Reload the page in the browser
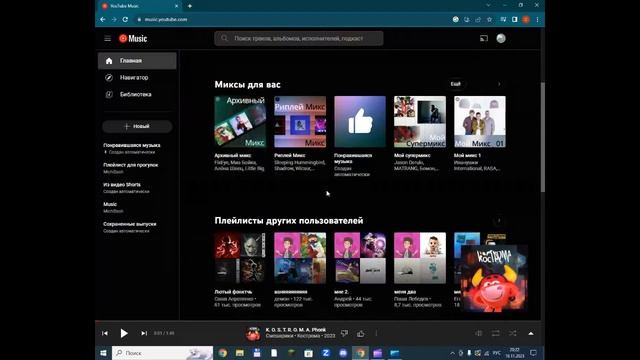 [125, 19]
